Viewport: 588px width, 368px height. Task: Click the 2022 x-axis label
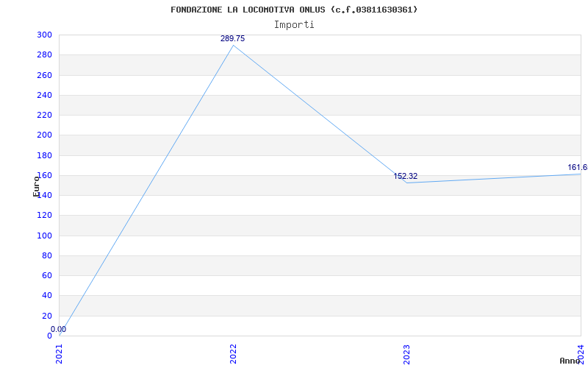(x=233, y=354)
